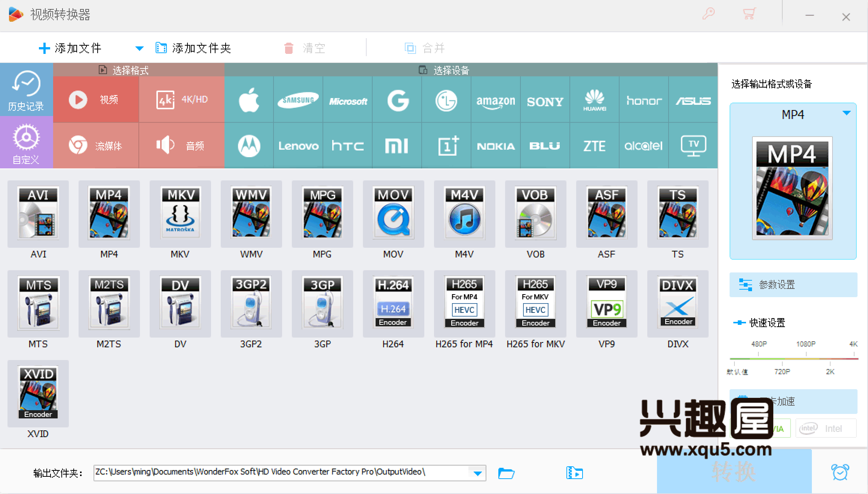Choose the MPG format icon
This screenshot has height=494, width=868.
[x=323, y=214]
